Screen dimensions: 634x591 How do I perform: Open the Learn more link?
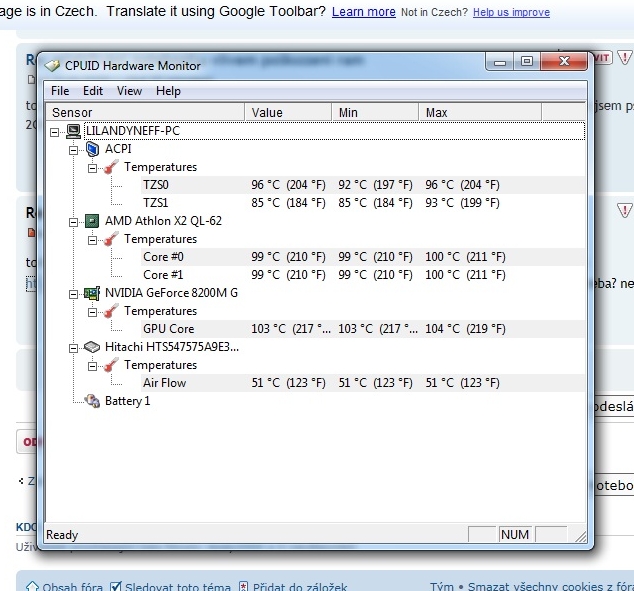[363, 12]
